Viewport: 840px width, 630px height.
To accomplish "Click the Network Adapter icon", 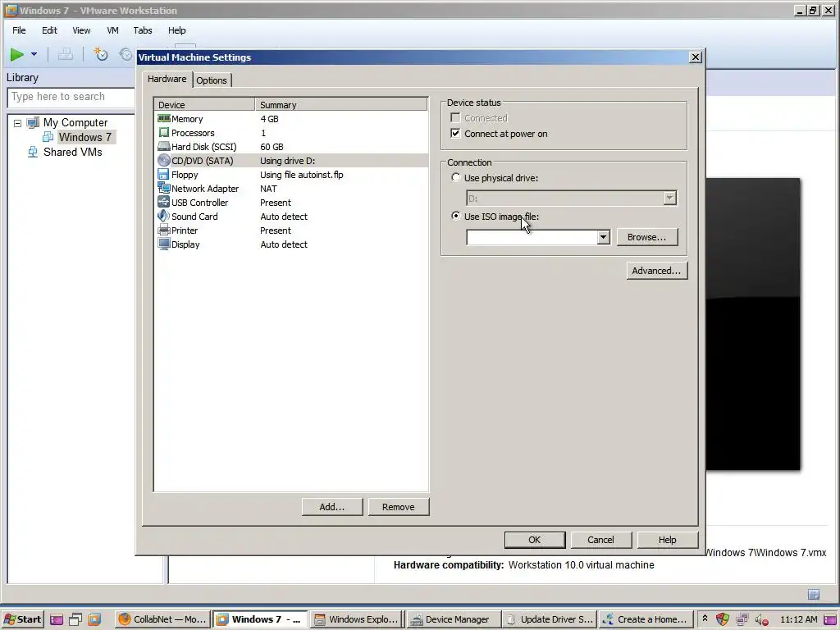I will (x=164, y=188).
